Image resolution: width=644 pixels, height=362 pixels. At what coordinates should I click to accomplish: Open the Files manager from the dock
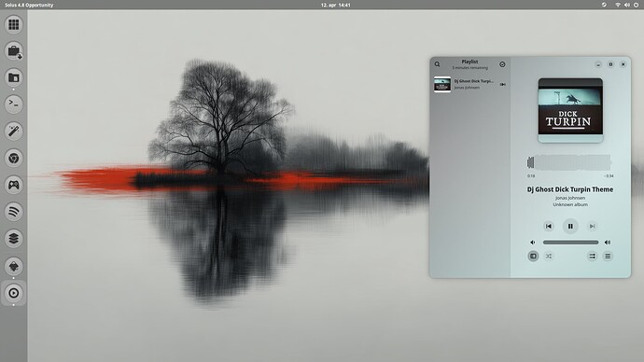click(x=14, y=77)
